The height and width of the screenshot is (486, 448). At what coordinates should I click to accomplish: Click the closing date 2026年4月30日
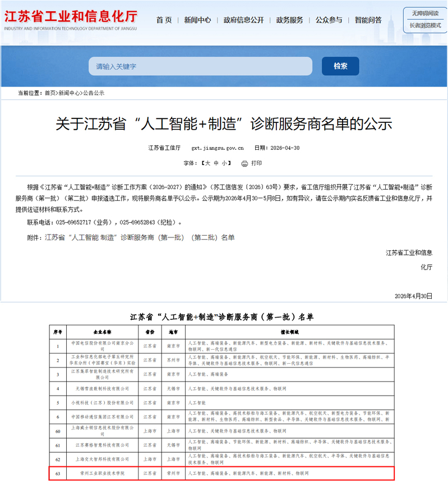point(413,296)
